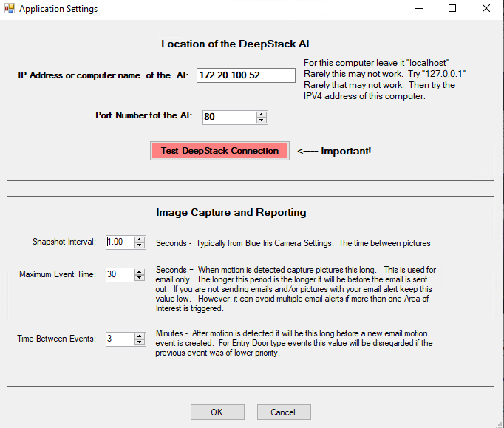Increase the AI port number
This screenshot has height=428, width=504.
tap(262, 114)
